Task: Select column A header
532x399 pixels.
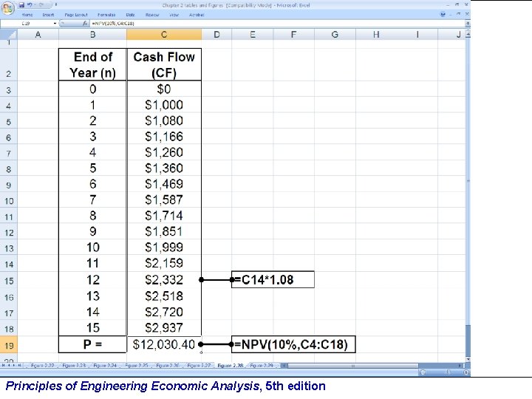Action: click(x=38, y=34)
